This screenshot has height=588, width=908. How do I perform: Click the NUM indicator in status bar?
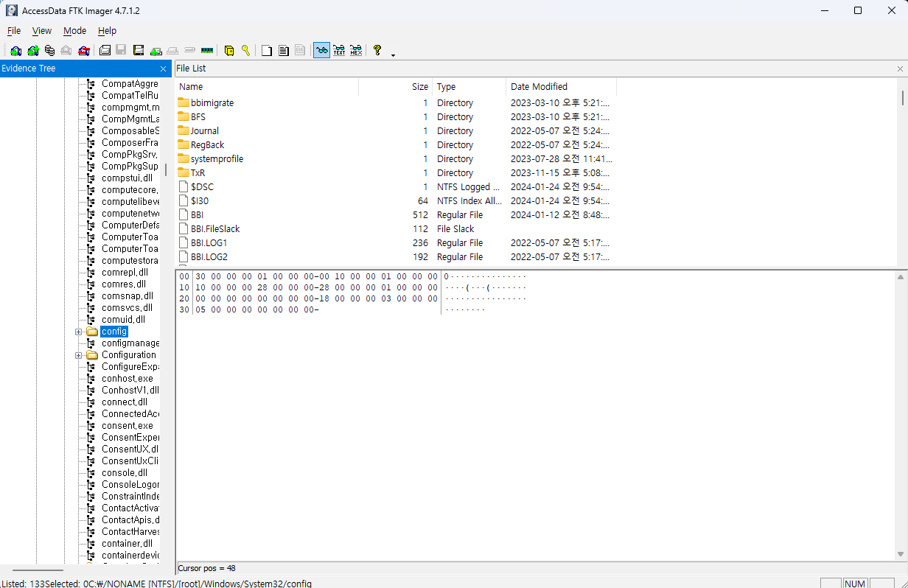click(855, 584)
